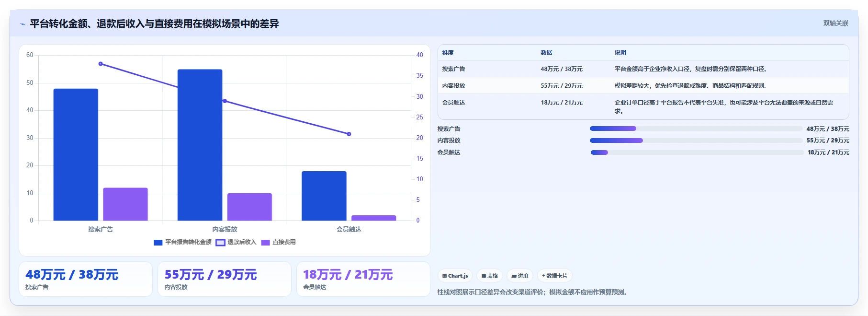
Task: Toggle the 退款后收入 legend item
Action: tap(236, 242)
